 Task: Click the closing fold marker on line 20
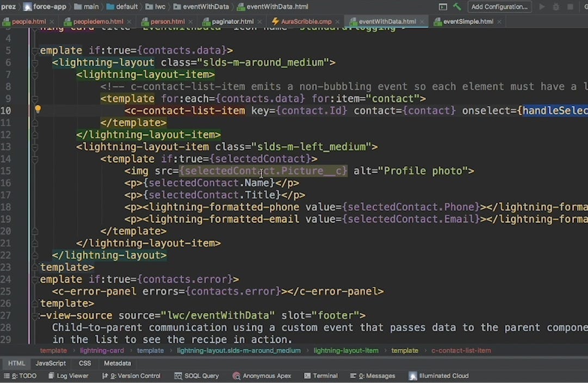pos(34,231)
